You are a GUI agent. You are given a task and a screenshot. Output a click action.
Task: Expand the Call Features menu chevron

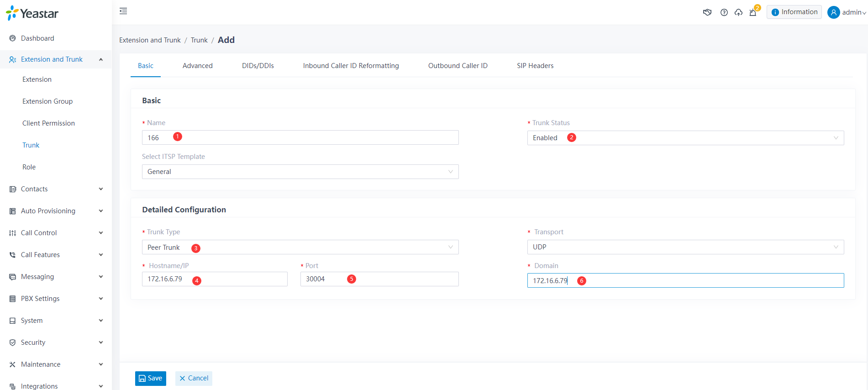tap(101, 255)
